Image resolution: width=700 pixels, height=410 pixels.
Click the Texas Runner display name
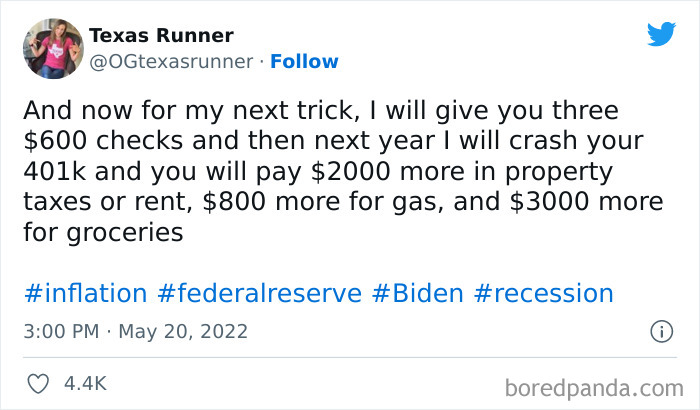point(161,36)
